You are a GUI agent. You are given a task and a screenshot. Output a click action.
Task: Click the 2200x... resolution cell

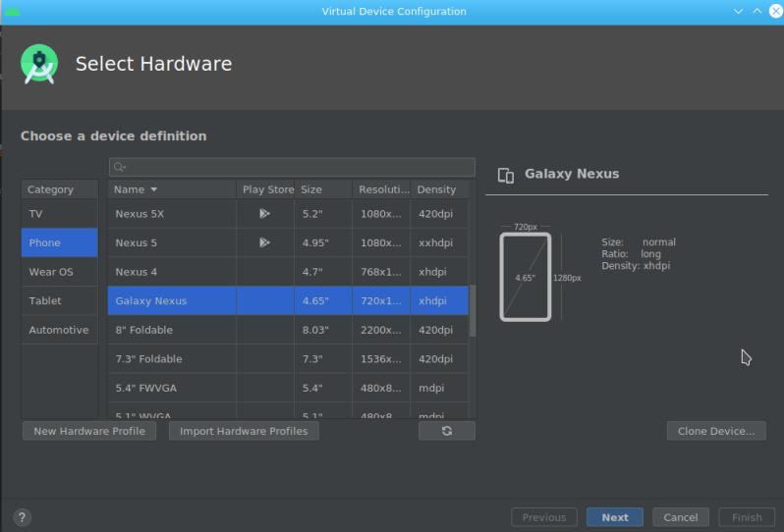(381, 330)
